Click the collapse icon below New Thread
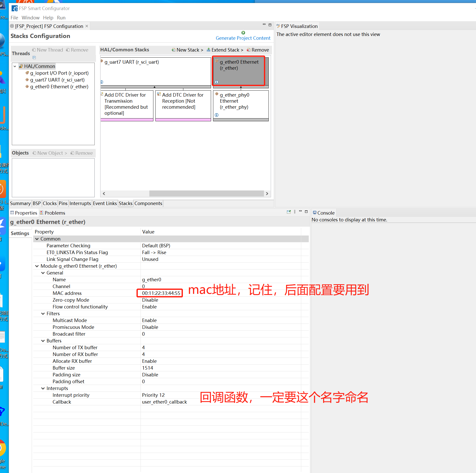476x473 pixels. (x=34, y=58)
